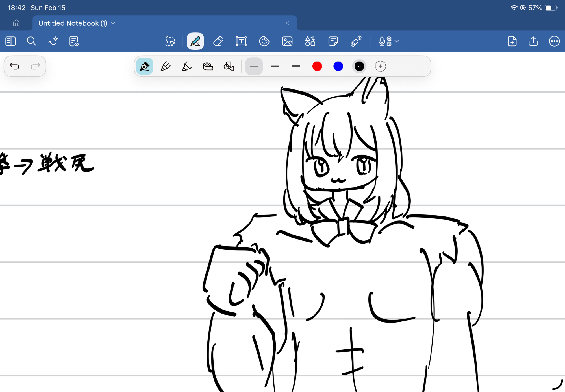
Task: Add a new custom color preset
Action: pyautogui.click(x=380, y=66)
